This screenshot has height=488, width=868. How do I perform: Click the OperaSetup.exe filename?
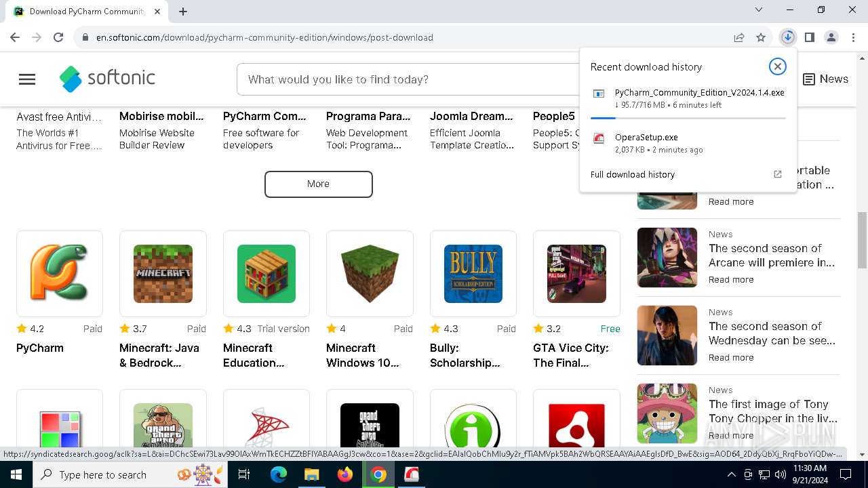646,138
